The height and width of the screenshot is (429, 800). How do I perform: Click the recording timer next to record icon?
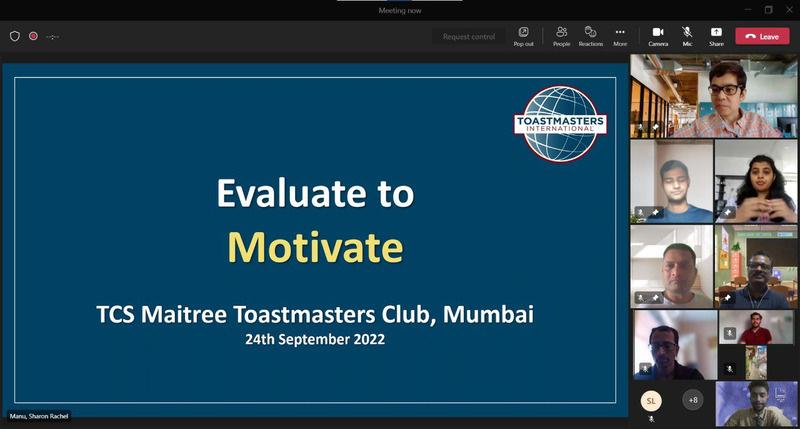tap(52, 37)
